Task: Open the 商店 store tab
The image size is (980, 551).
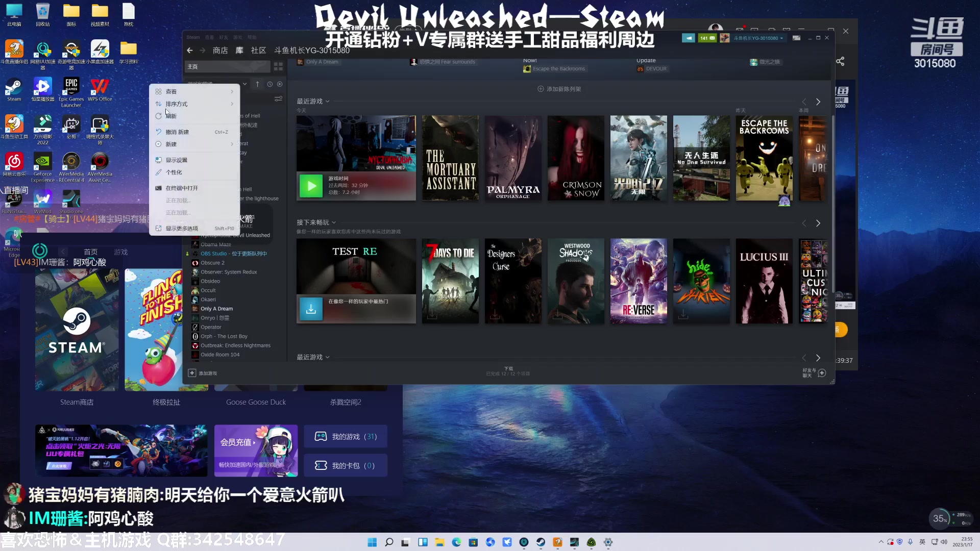Action: pos(220,51)
